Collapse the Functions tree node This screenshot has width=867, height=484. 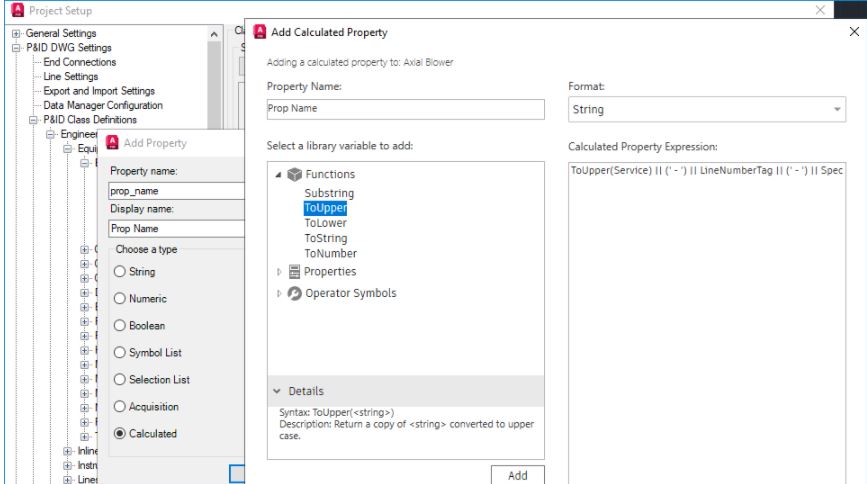click(x=278, y=175)
